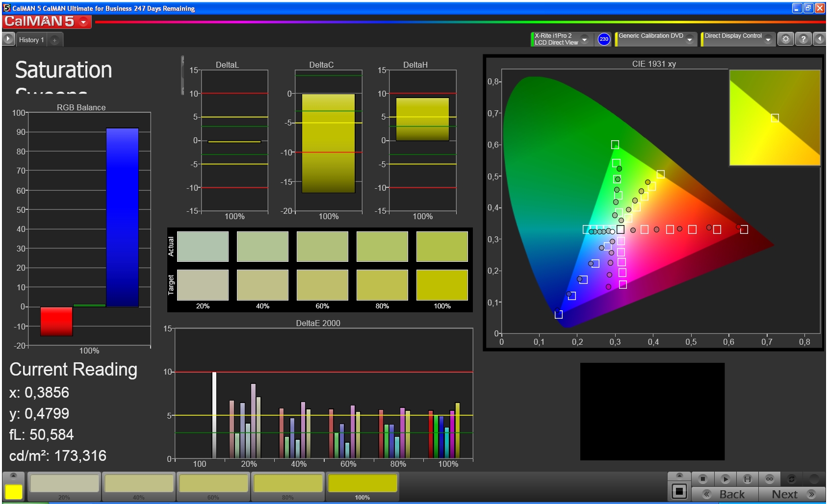Select the 100% saturation patch in bottom strip

[362, 486]
